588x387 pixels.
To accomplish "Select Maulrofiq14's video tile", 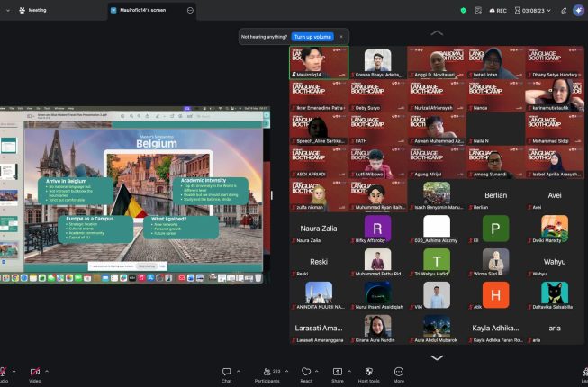I will pyautogui.click(x=319, y=63).
